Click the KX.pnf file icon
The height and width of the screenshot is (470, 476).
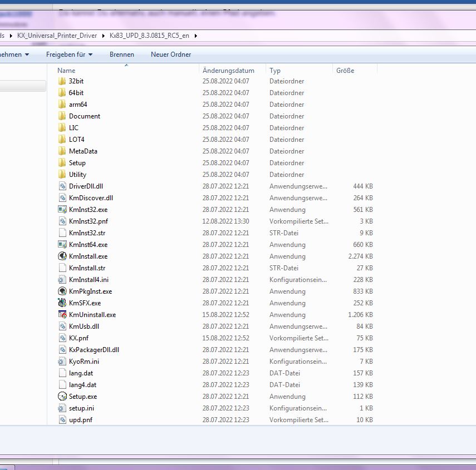point(62,338)
